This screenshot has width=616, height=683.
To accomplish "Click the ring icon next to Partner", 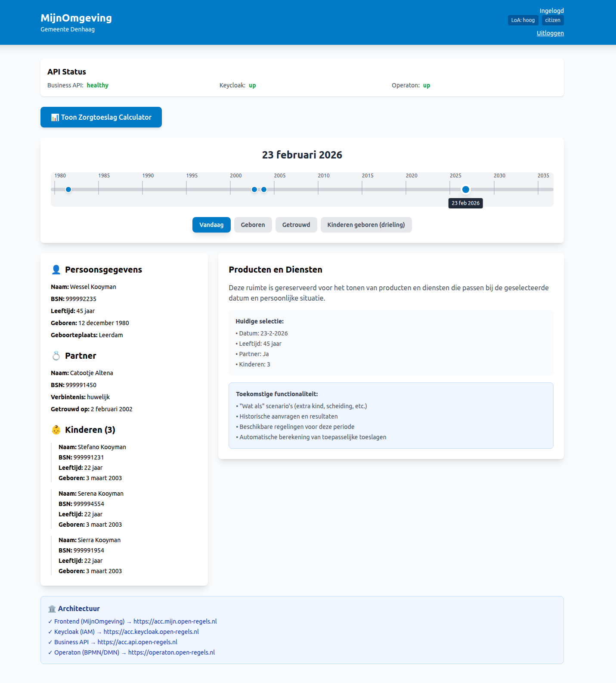I will 56,356.
